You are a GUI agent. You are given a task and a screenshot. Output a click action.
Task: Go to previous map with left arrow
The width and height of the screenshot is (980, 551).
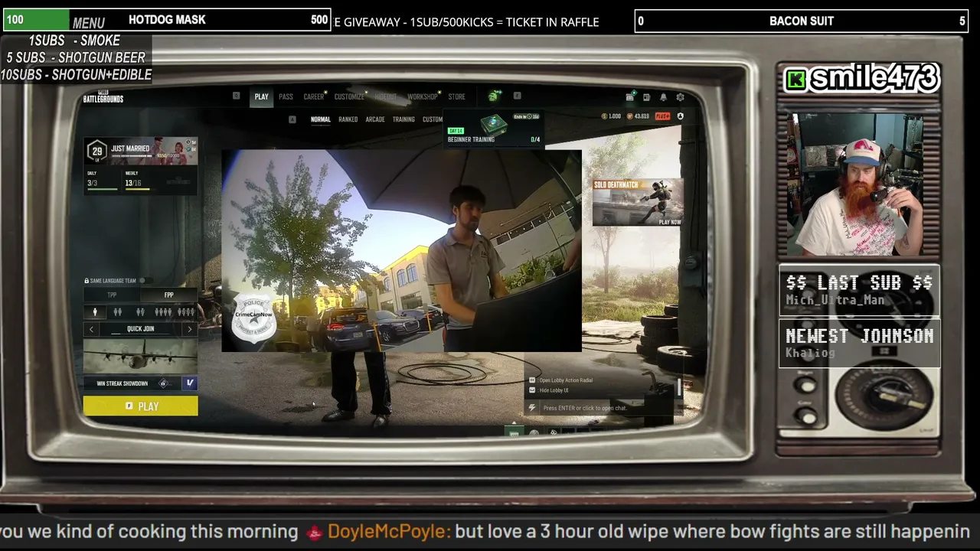click(x=91, y=329)
